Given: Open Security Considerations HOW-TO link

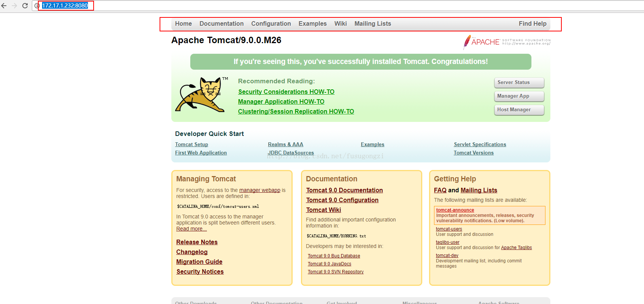Looking at the screenshot, I should [x=286, y=92].
